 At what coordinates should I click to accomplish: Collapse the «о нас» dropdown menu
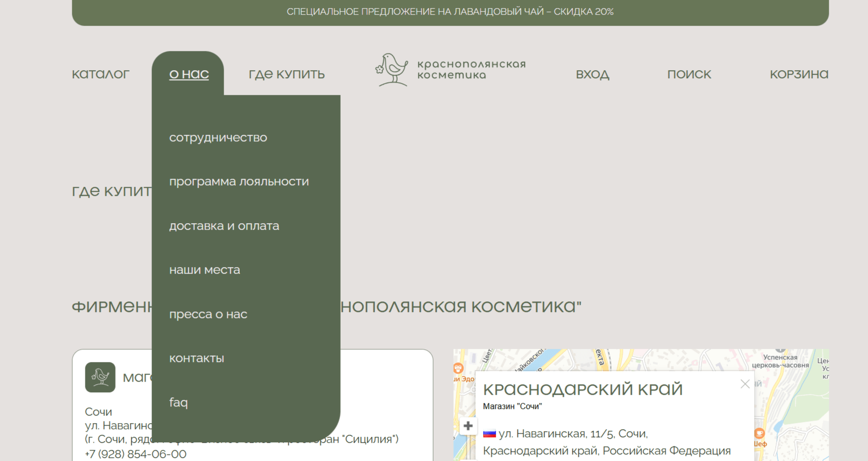[x=189, y=74]
